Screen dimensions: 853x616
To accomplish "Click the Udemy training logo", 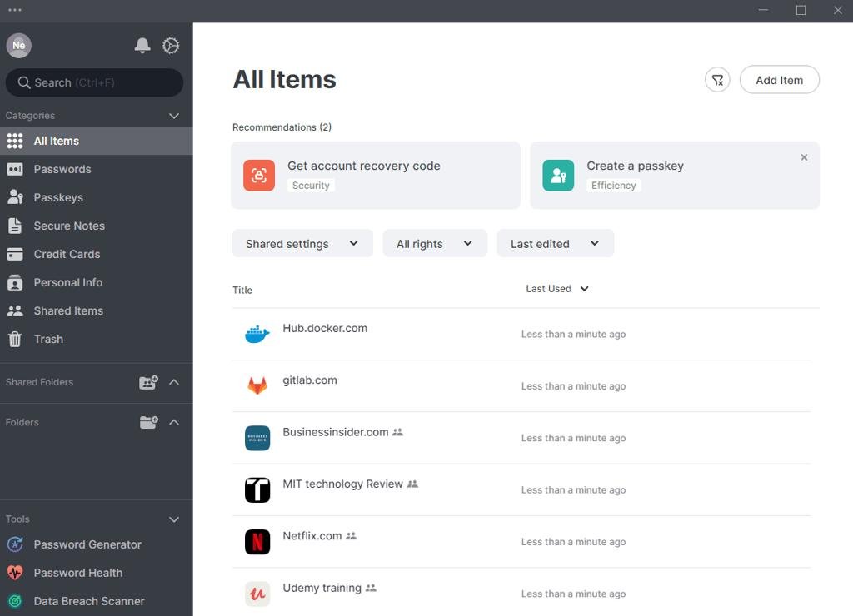I will pyautogui.click(x=257, y=594).
